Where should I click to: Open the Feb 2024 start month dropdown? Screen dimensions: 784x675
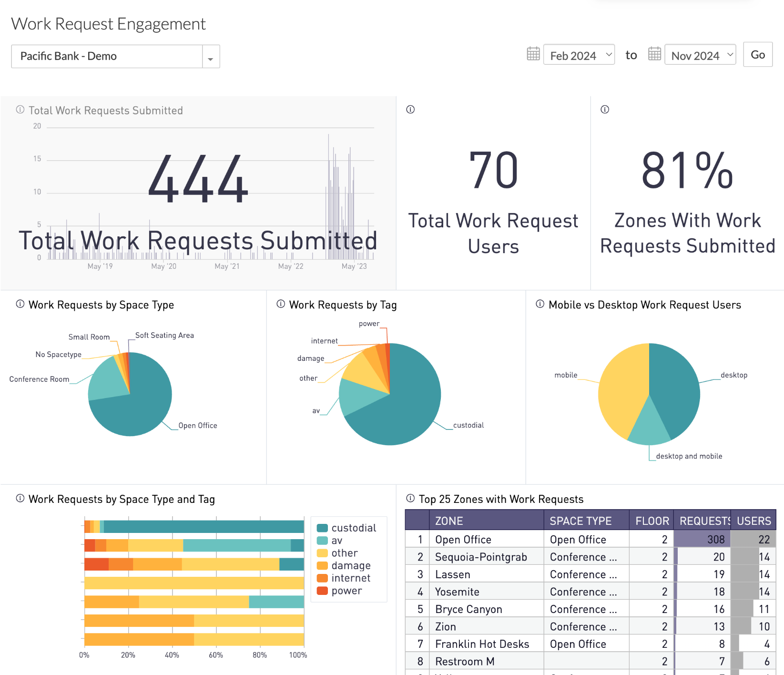(x=579, y=55)
